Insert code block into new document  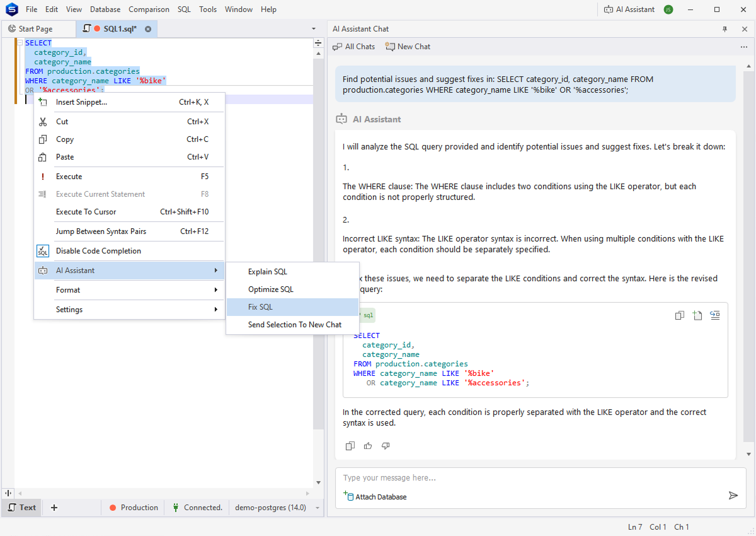(697, 315)
